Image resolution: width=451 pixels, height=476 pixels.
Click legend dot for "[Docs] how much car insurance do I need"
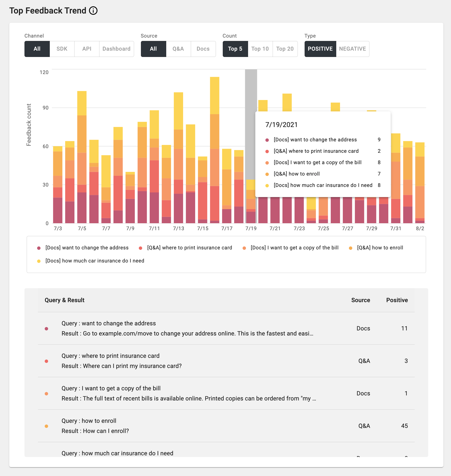[38, 261]
